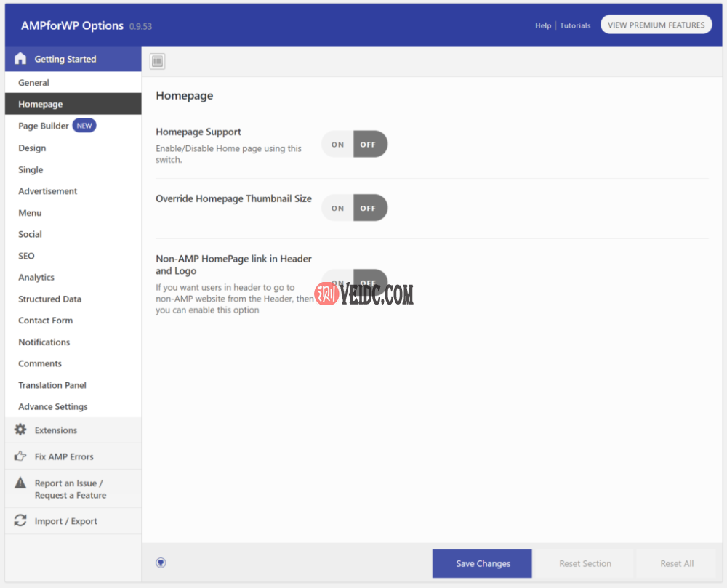
Task: Click the Save Changes button
Action: 482,563
